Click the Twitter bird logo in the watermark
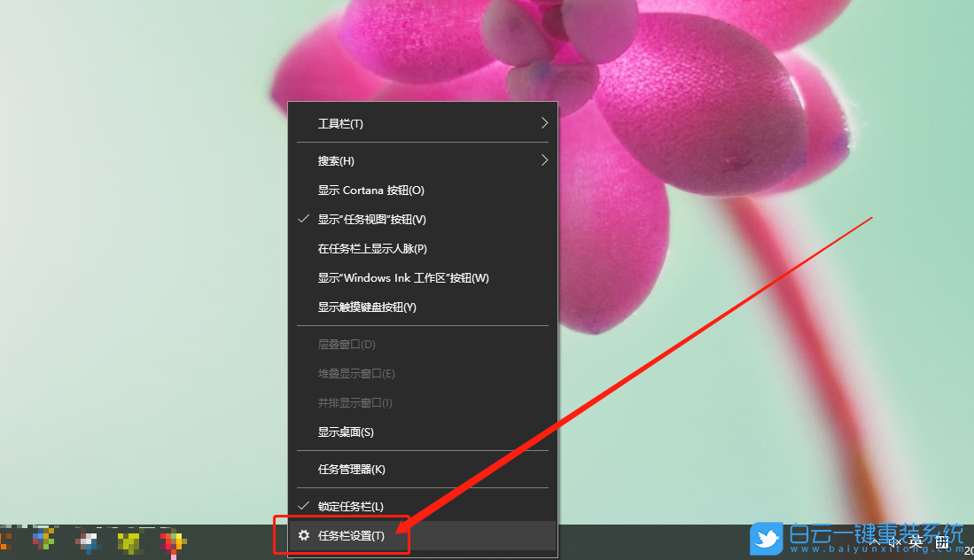Screen dimensions: 974x560 766,539
